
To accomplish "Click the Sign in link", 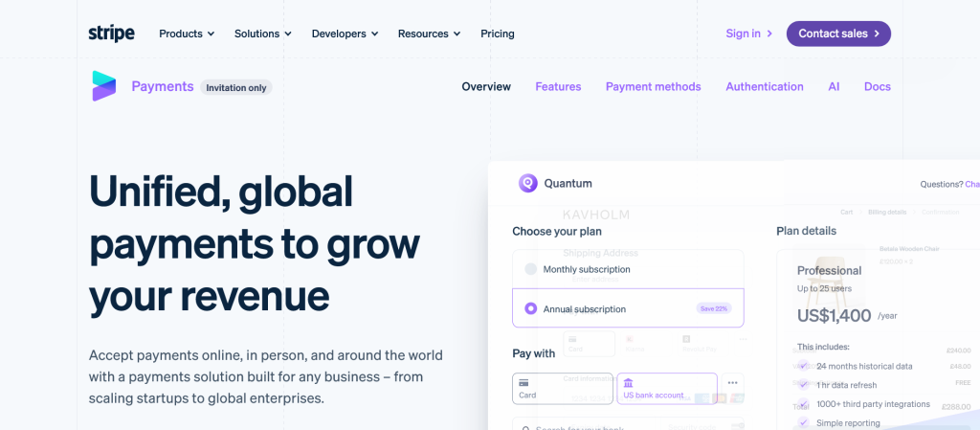I will coord(748,34).
